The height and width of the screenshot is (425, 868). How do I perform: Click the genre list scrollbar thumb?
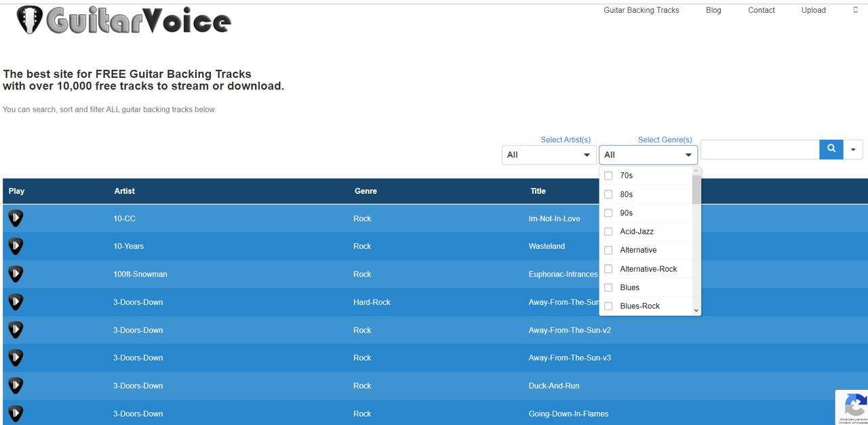point(696,189)
